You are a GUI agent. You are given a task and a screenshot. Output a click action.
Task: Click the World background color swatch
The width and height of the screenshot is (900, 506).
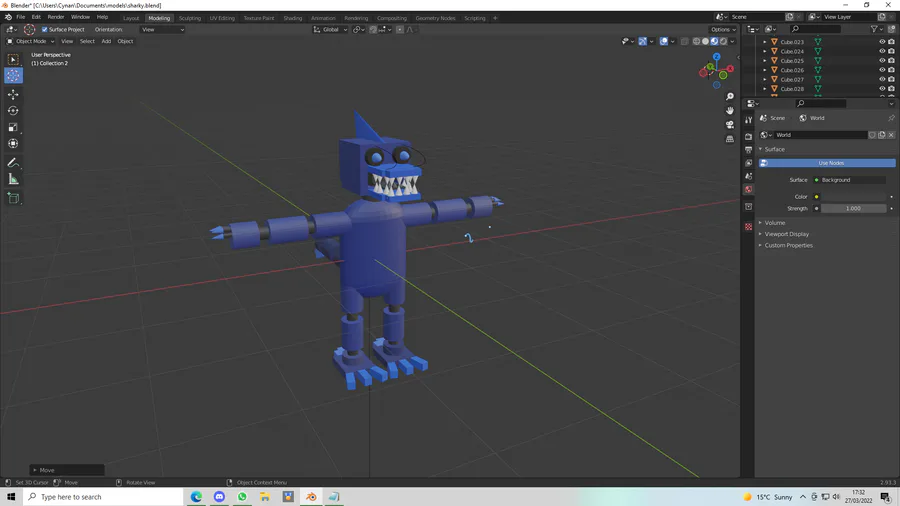[x=854, y=197]
